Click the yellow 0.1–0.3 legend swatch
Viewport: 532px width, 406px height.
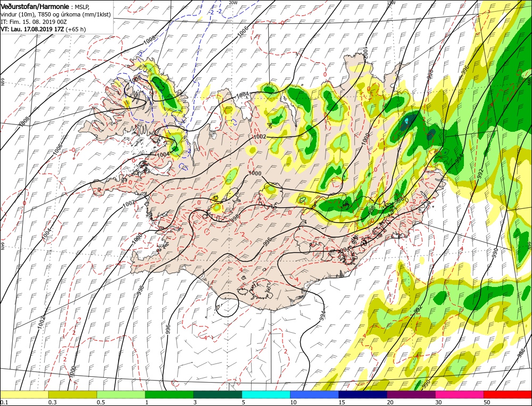click(24, 394)
